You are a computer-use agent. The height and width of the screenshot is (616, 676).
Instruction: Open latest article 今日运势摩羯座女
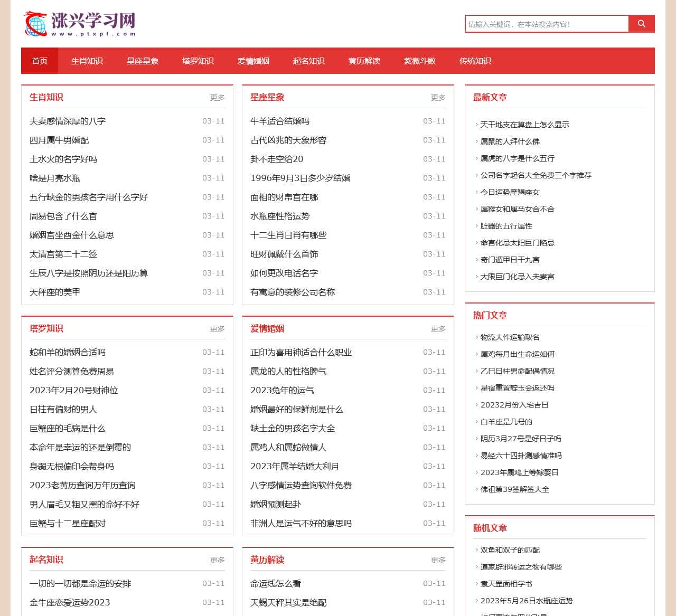[510, 192]
